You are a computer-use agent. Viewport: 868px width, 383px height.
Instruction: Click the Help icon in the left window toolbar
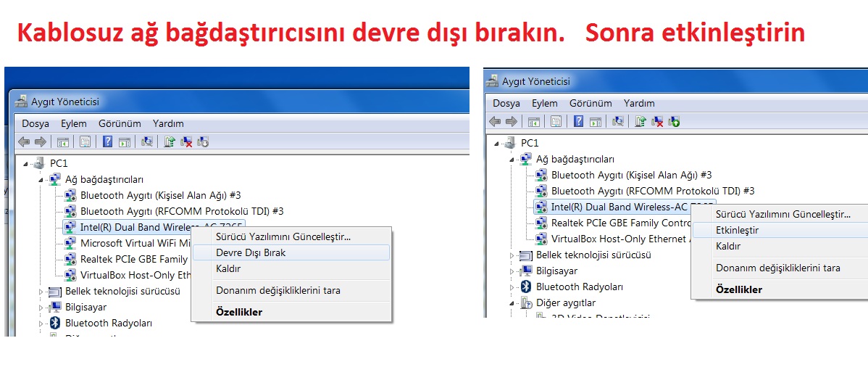coord(107,142)
